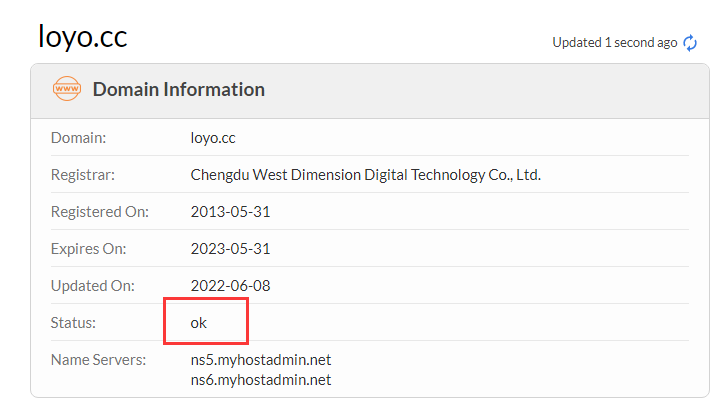Click the orange www globe icon
Viewport: 720px width, 412px height.
tap(67, 89)
